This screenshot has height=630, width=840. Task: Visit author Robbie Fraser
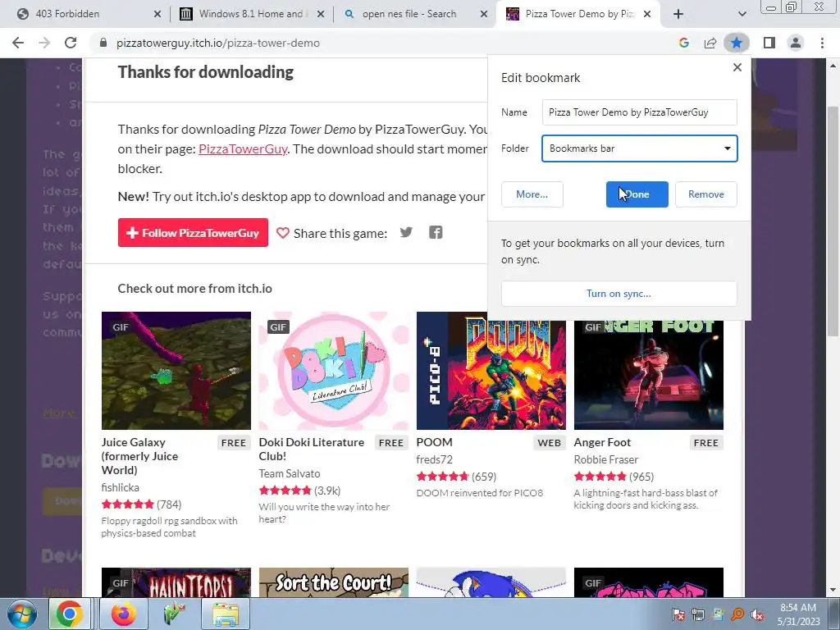pyautogui.click(x=606, y=459)
